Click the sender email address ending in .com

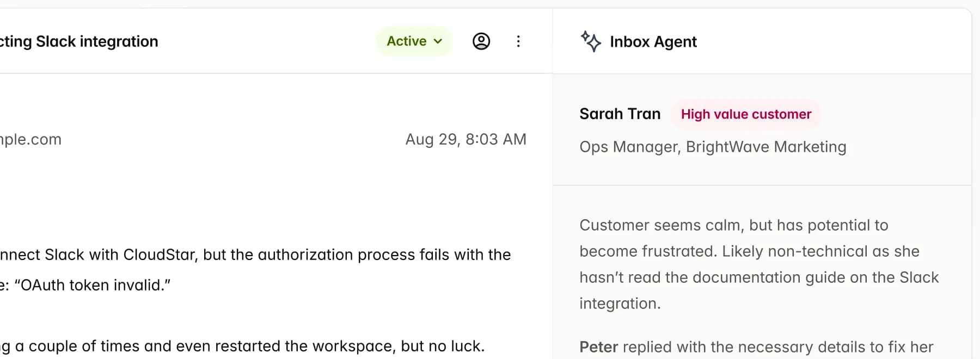pyautogui.click(x=30, y=139)
